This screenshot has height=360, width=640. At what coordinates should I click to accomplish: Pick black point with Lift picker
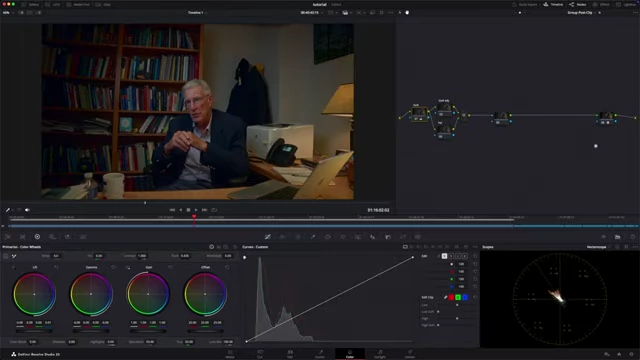coord(14,267)
